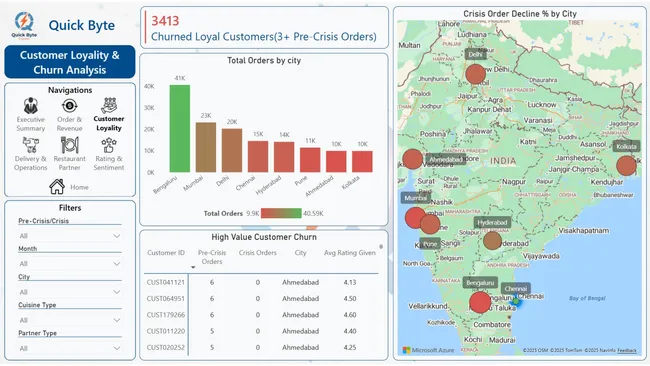Sort table by Avg Rating Given header
This screenshot has width=650, height=366.
349,252
